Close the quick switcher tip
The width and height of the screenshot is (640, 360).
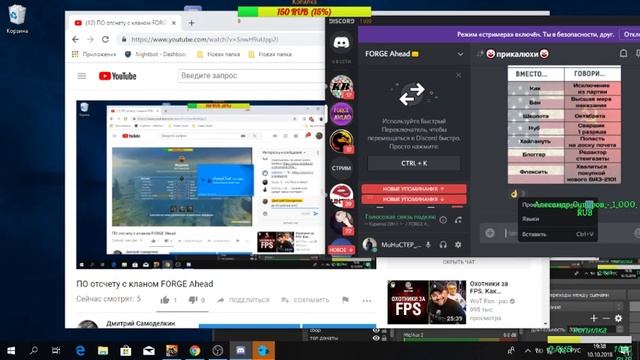click(x=458, y=75)
